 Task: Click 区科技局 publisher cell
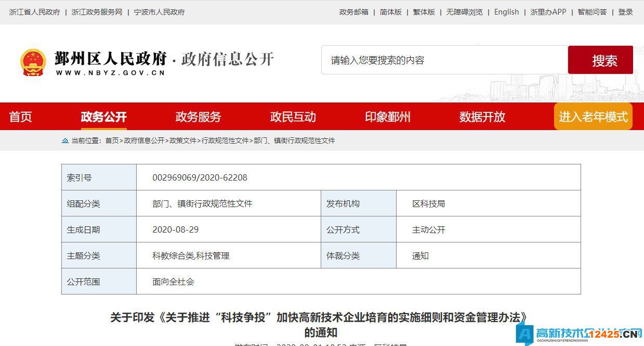click(x=429, y=203)
